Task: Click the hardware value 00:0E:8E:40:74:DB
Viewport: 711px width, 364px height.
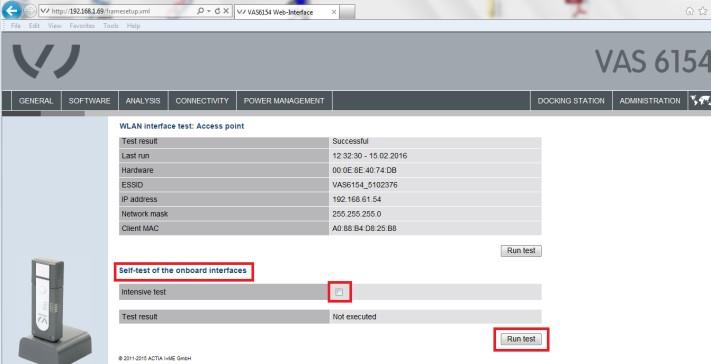Action: coord(364,170)
